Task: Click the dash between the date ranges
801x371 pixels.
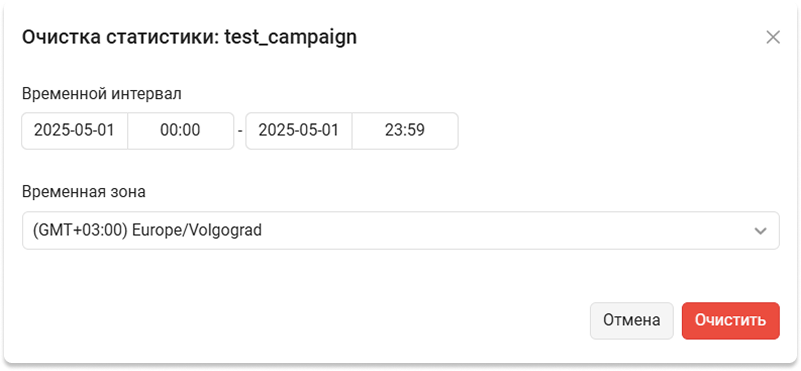Action: [240, 132]
